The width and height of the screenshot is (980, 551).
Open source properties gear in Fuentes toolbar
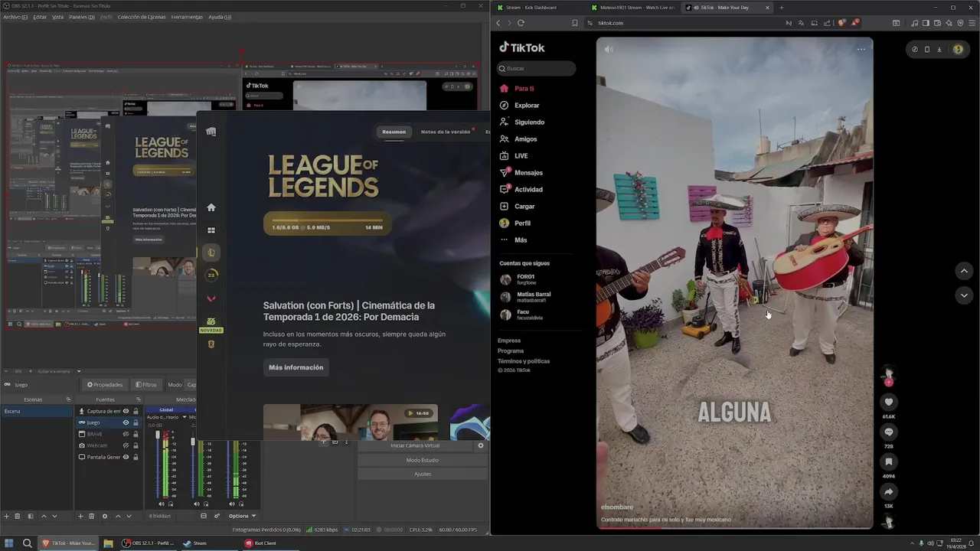[105, 516]
